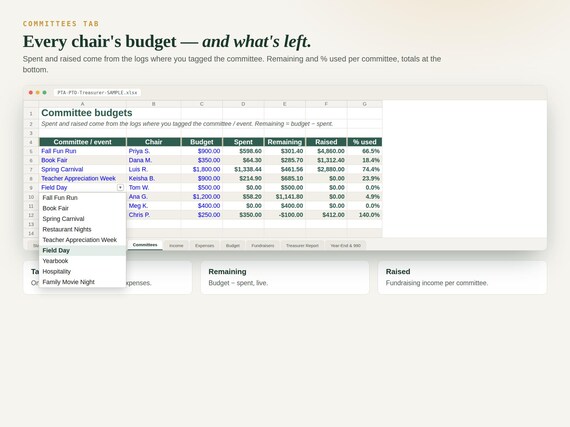The height and width of the screenshot is (427, 570).
Task: Click the % used column header cell
Action: (x=365, y=142)
